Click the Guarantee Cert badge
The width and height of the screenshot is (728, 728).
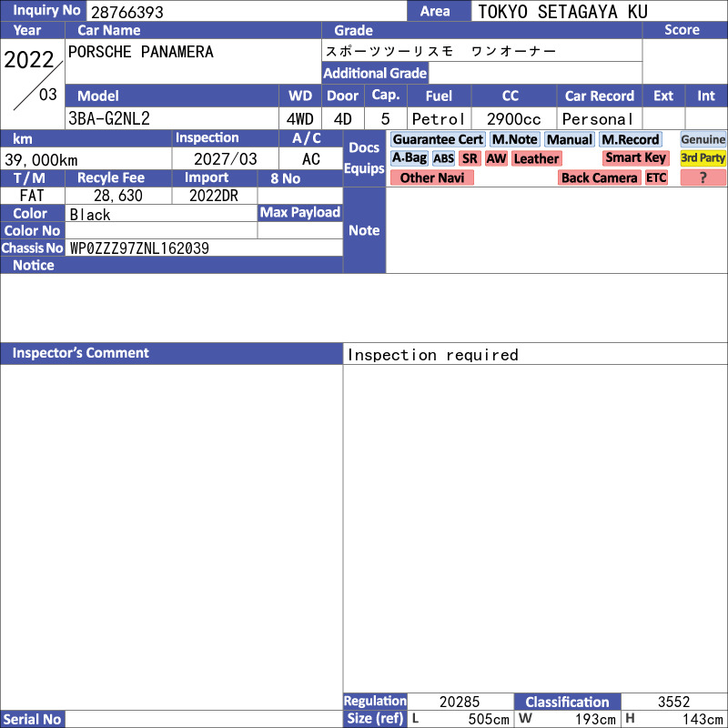438,139
